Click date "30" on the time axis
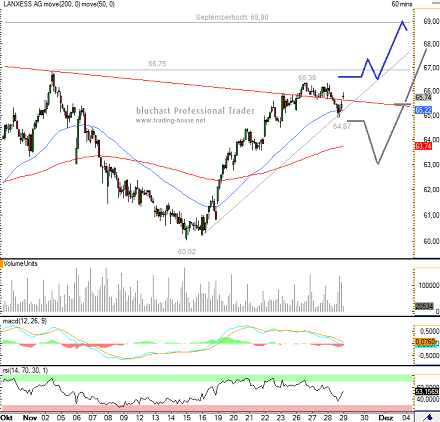 (x=365, y=418)
